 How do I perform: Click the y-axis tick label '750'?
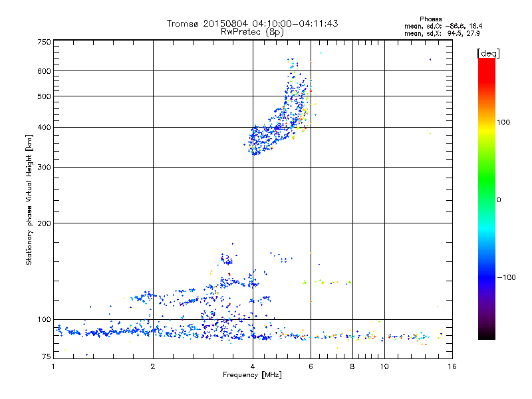tap(45, 42)
